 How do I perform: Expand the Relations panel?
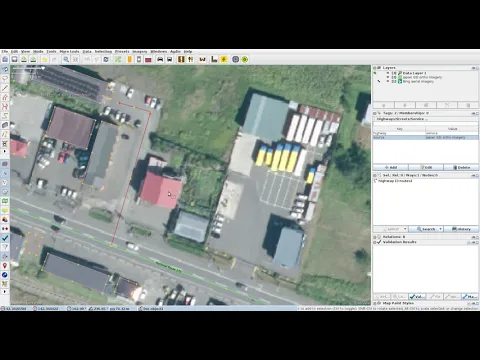(375, 237)
